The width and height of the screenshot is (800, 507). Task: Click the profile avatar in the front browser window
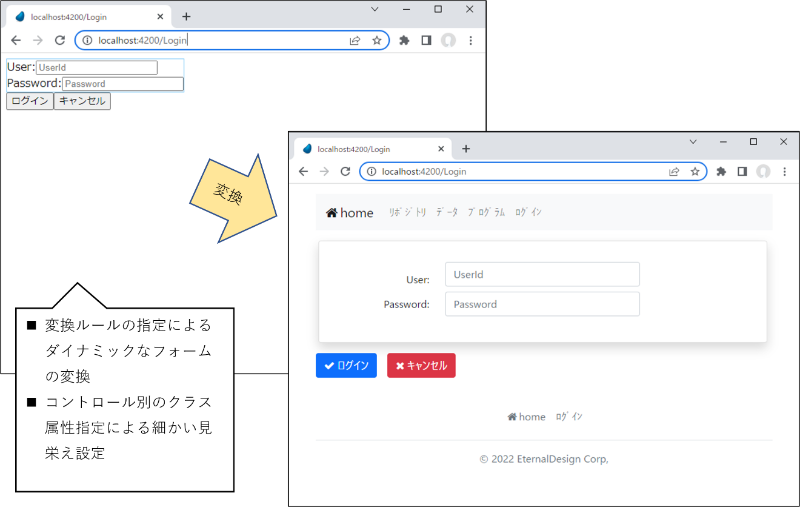click(x=763, y=172)
